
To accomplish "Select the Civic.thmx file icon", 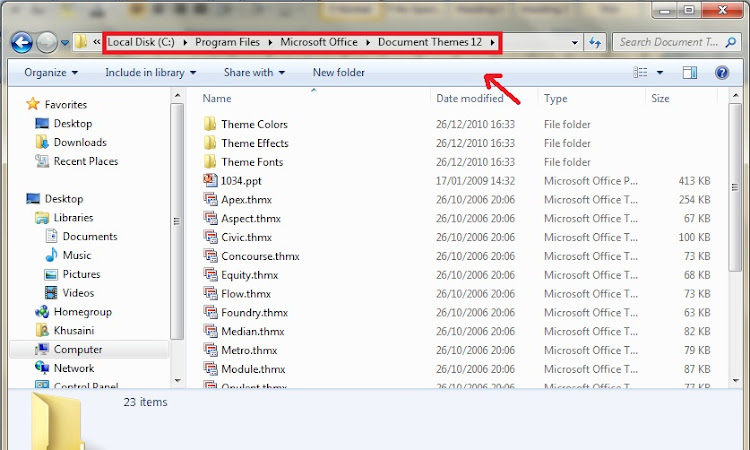I will [x=210, y=237].
